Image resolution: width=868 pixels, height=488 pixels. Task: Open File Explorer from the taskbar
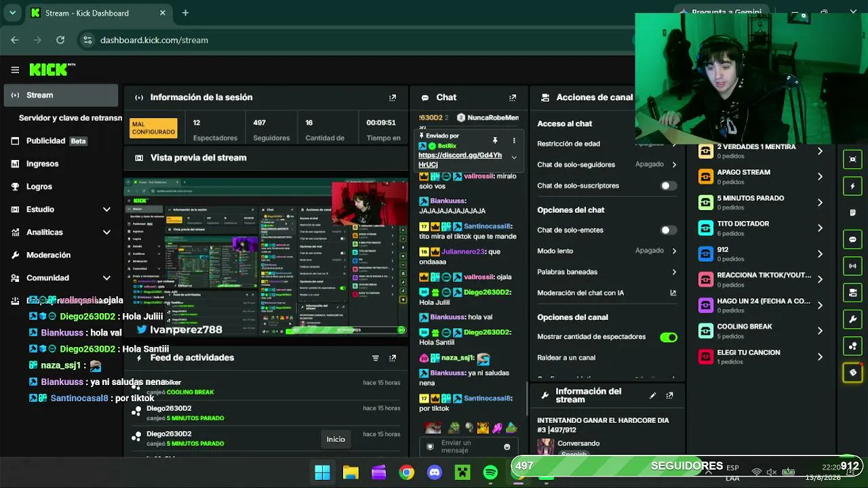[351, 472]
